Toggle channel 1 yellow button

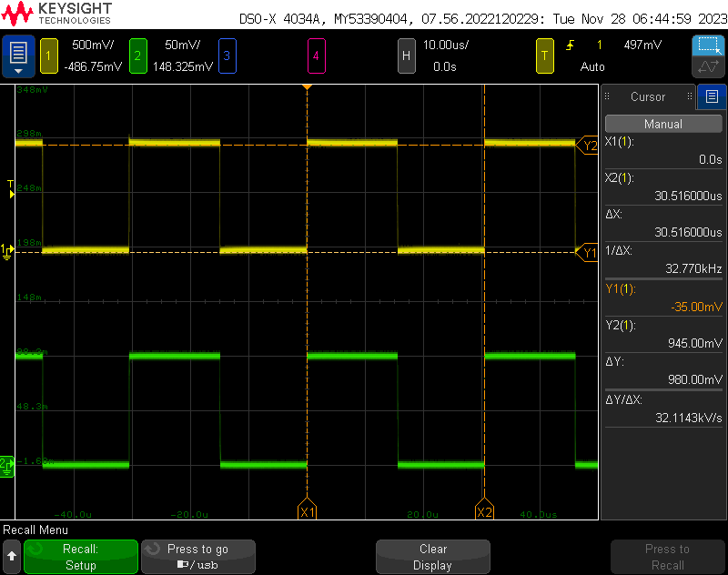[49, 56]
